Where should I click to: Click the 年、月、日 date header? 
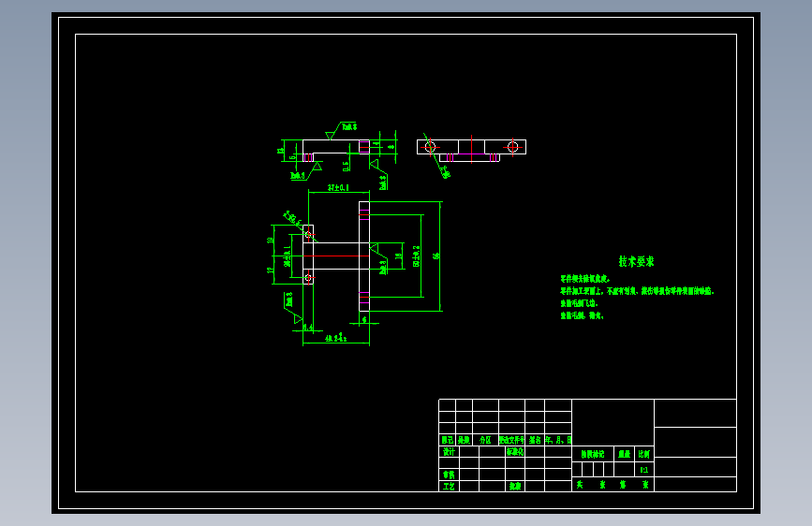click(558, 440)
